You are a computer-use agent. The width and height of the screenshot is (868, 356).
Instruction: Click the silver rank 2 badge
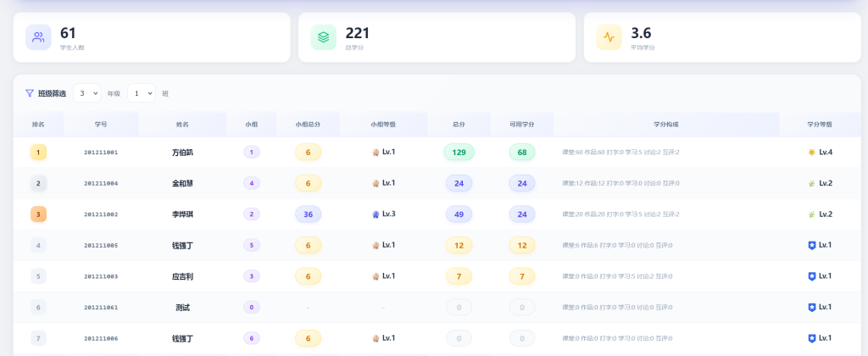(38, 183)
